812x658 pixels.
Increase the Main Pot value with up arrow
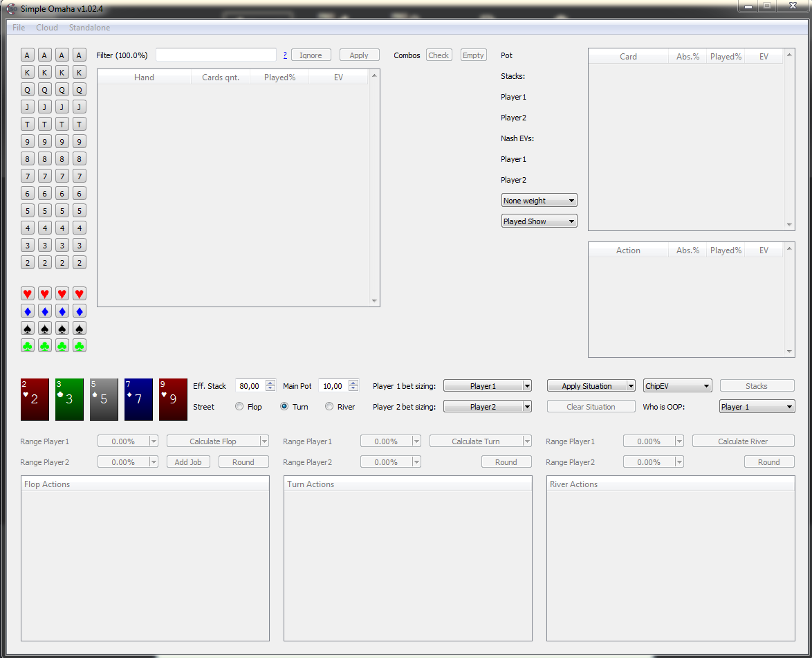pos(353,383)
